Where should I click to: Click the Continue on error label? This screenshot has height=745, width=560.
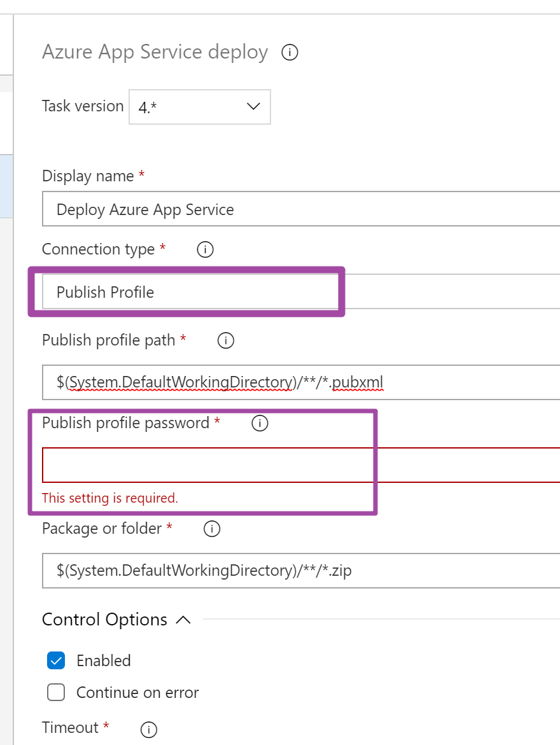[x=137, y=692]
